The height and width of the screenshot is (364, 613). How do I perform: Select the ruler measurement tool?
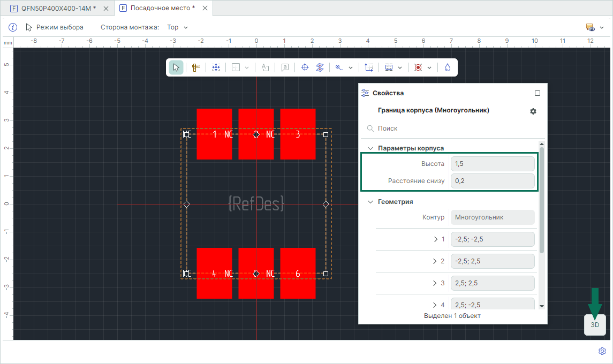(196, 67)
